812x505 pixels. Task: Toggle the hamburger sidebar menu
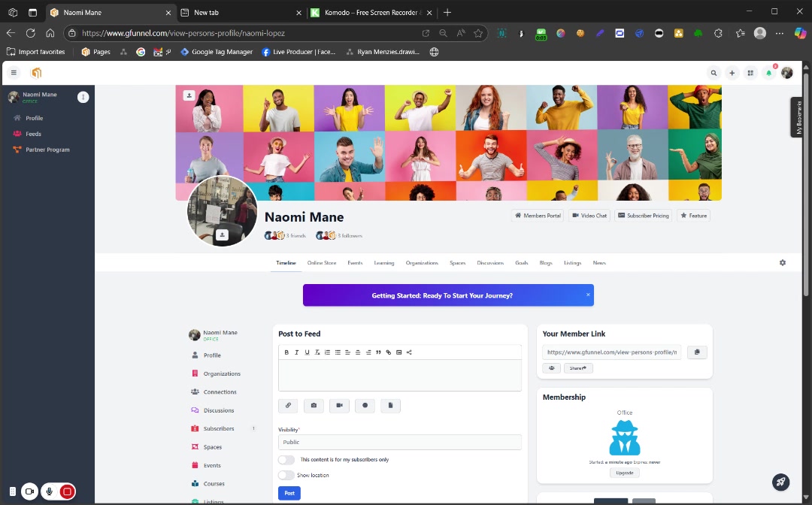14,73
